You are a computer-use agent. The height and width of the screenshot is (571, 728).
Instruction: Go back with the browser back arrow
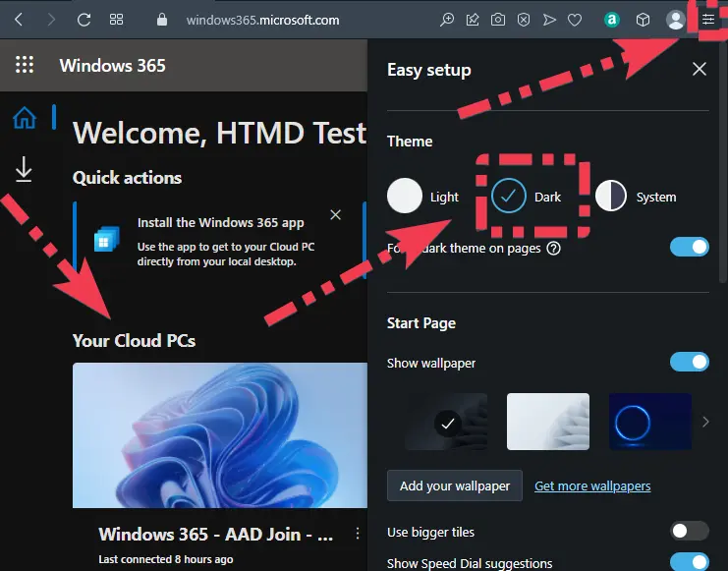pos(19,20)
